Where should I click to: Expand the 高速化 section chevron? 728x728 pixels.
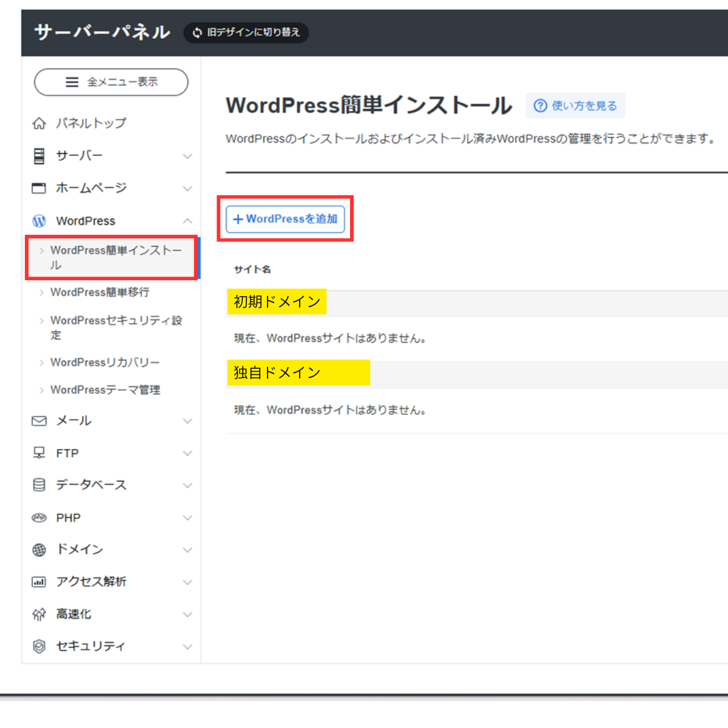(187, 615)
